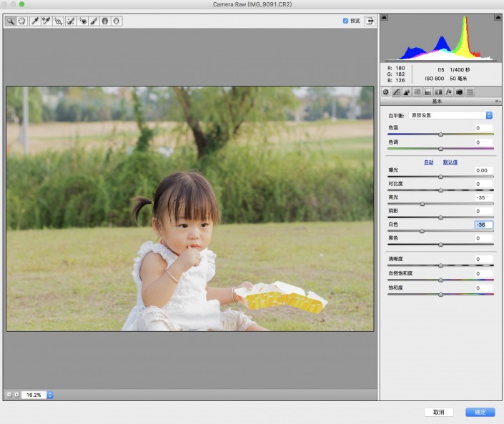
Task: Choose the Targeted Adjustment tool
Action: pyautogui.click(x=58, y=21)
